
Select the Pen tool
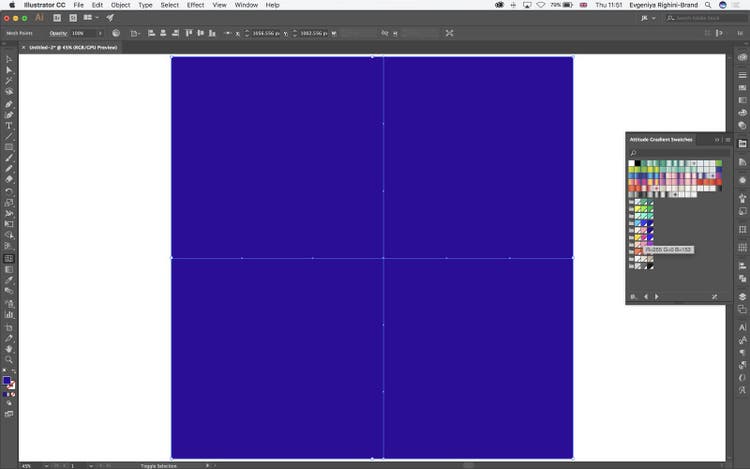point(9,104)
